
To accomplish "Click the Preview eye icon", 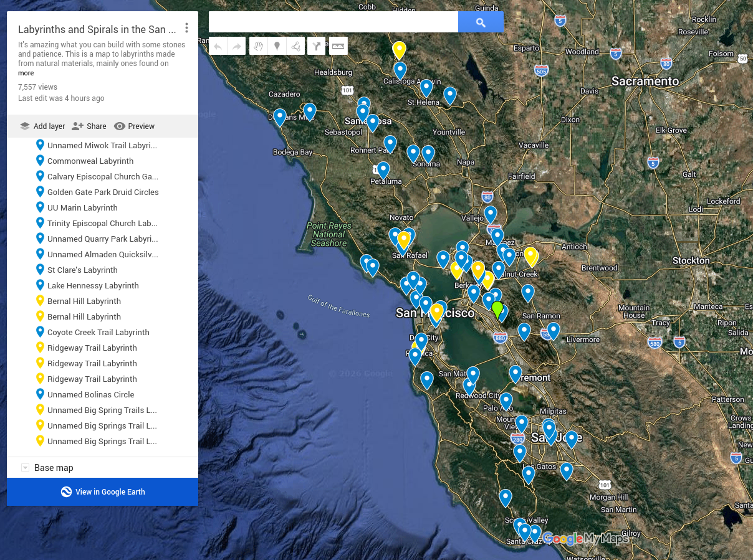I will (x=120, y=126).
